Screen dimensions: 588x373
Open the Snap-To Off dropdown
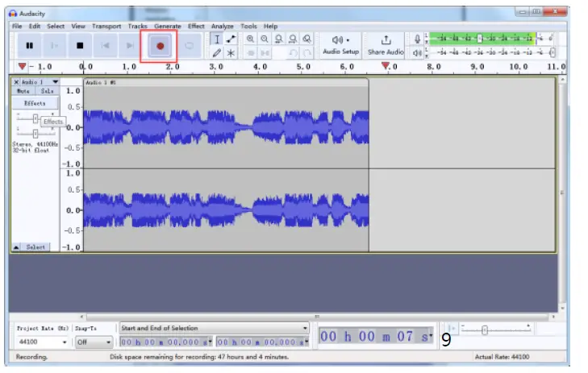coord(108,342)
